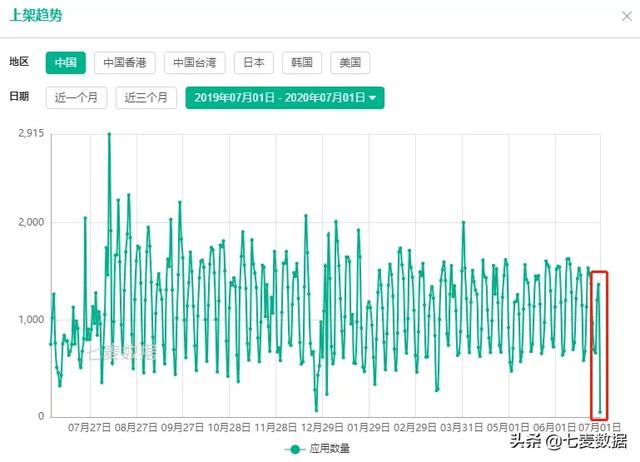Select the 中国 region button
Image resolution: width=640 pixels, height=462 pixels.
tap(66, 63)
